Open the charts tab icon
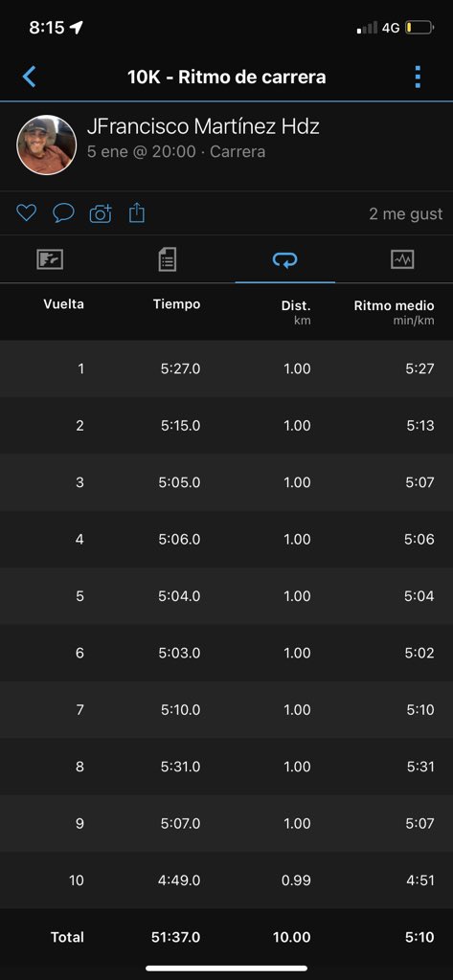 pyautogui.click(x=402, y=259)
